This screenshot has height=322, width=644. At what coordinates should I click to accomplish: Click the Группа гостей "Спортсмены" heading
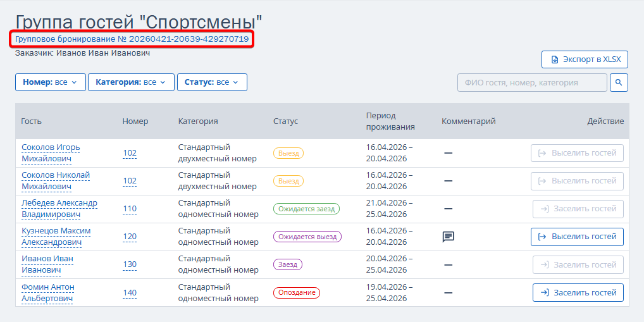click(x=139, y=22)
